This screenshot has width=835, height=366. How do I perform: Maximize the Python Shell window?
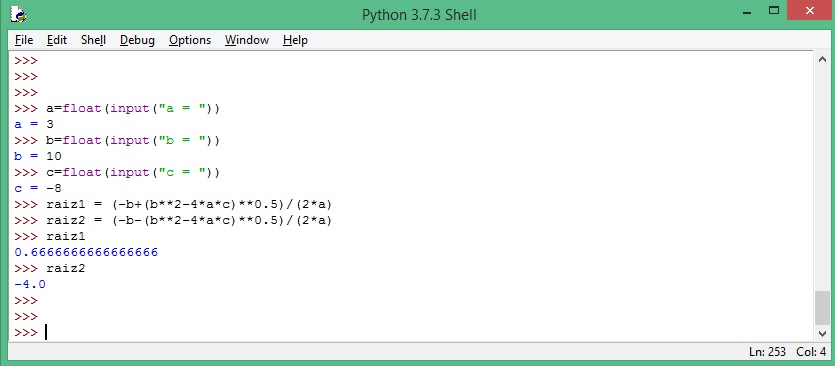pyautogui.click(x=774, y=11)
